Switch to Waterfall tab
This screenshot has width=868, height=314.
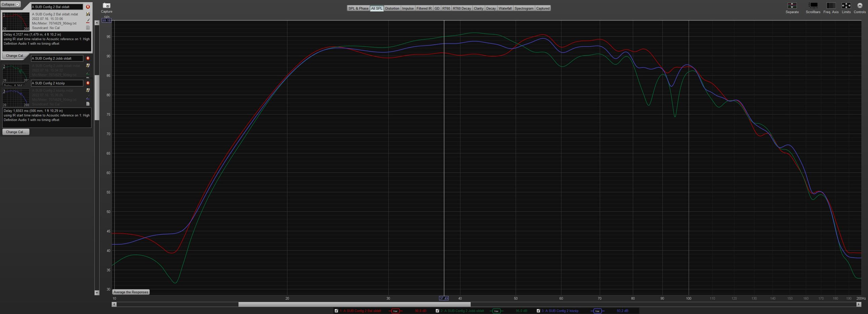[x=505, y=8]
